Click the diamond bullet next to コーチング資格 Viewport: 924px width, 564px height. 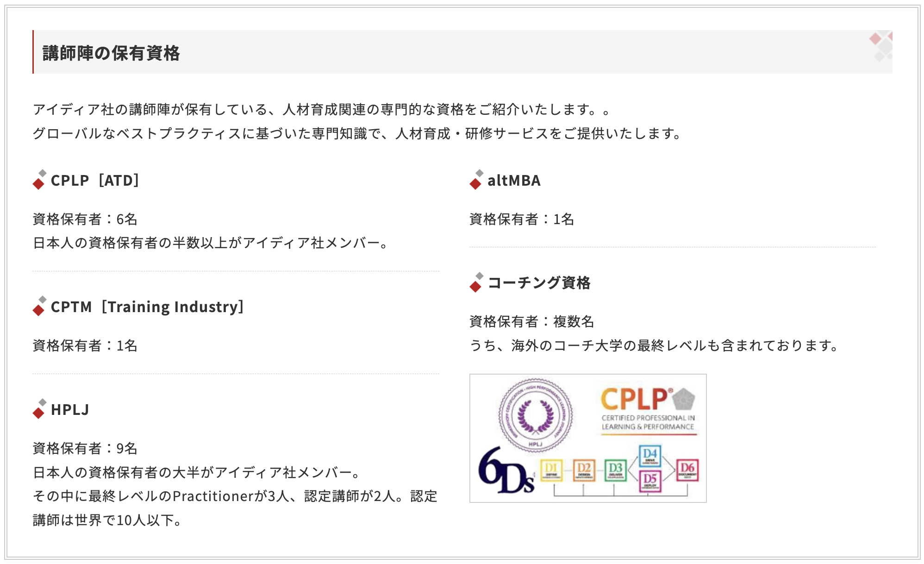tap(476, 282)
